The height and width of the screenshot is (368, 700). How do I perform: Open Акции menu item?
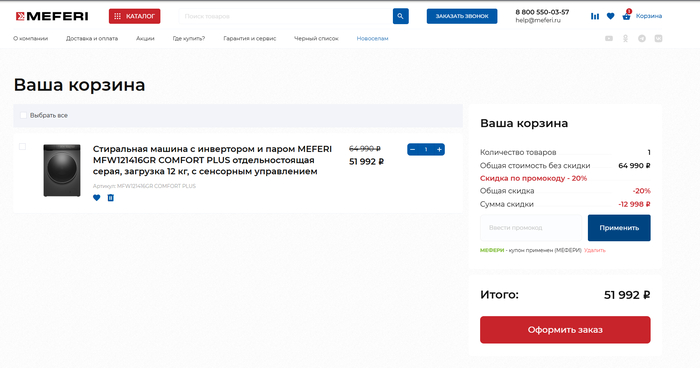145,38
